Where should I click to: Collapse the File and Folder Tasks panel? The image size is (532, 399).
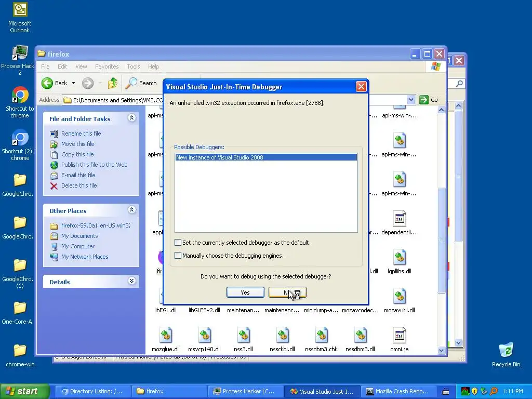click(x=131, y=118)
